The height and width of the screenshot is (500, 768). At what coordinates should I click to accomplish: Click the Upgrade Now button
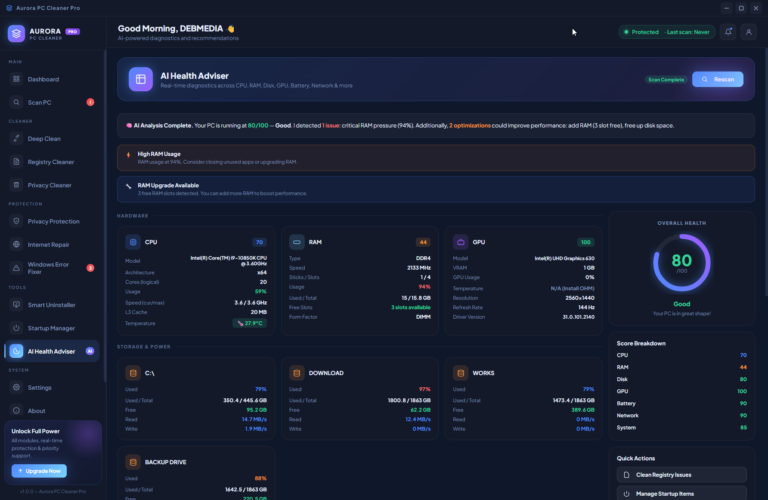click(39, 471)
